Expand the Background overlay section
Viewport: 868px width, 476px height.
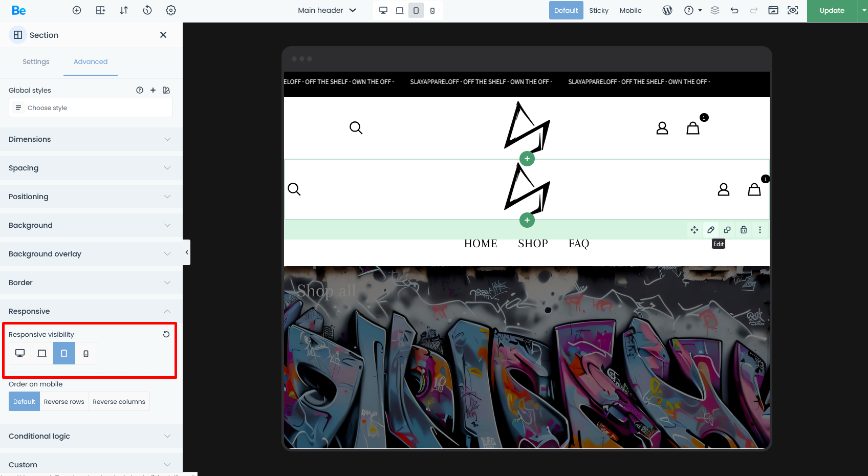point(91,254)
